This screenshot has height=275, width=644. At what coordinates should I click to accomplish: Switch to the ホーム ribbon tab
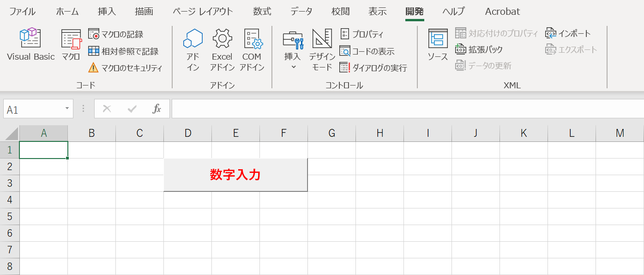click(66, 11)
